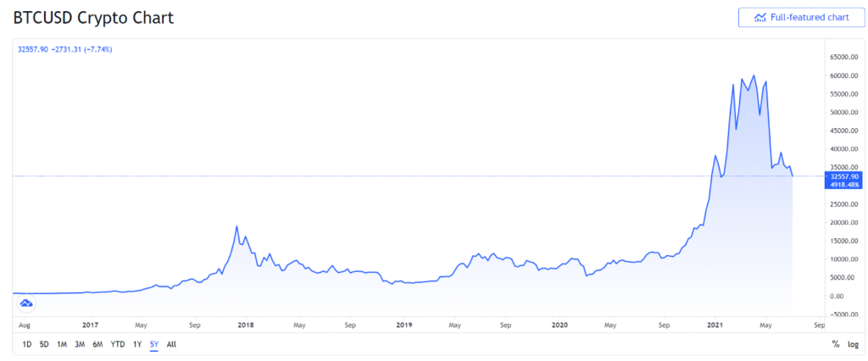Click the 2018 label on time axis
The width and height of the screenshot is (868, 361).
(246, 324)
